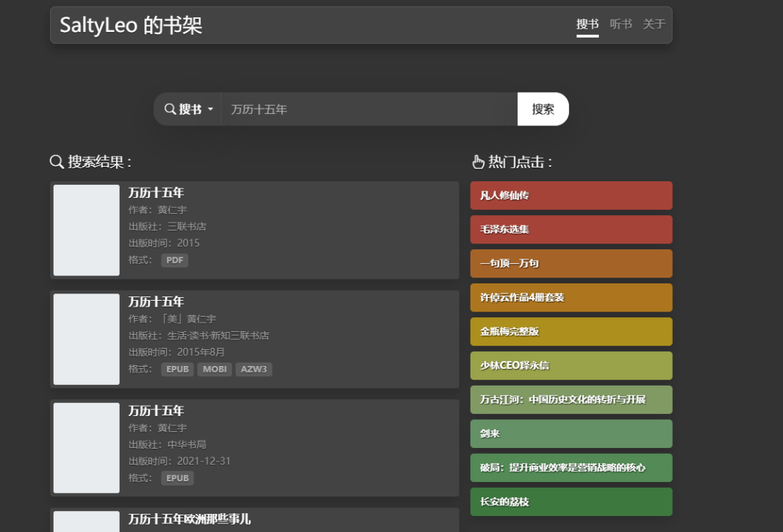
Task: Open hot item 长安的荔枝
Action: coord(571,502)
